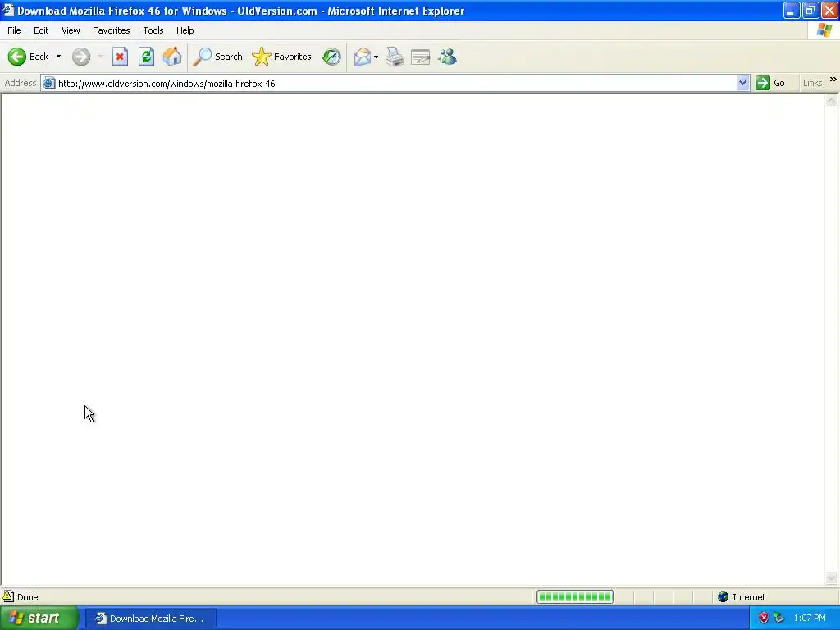
Task: Click the Internet zone globe icon
Action: (724, 597)
